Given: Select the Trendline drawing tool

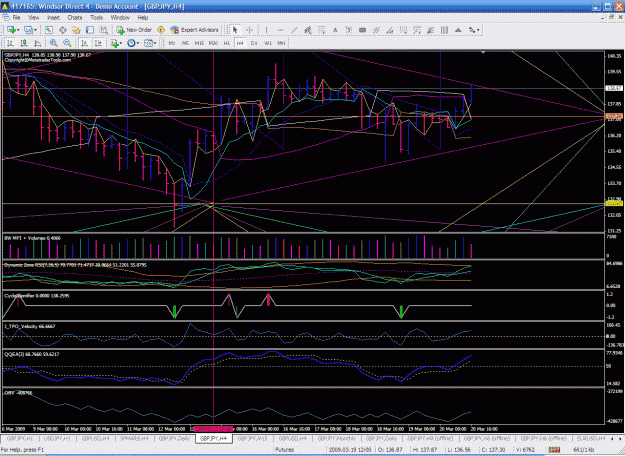Looking at the screenshot, I should [294, 30].
